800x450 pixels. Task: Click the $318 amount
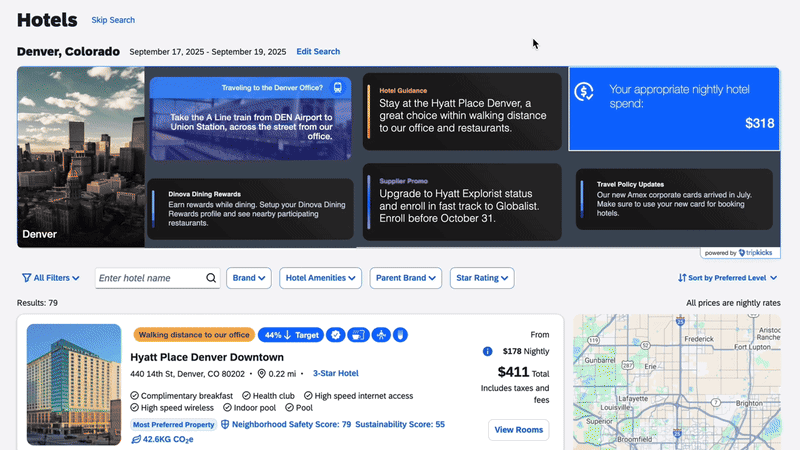click(760, 123)
